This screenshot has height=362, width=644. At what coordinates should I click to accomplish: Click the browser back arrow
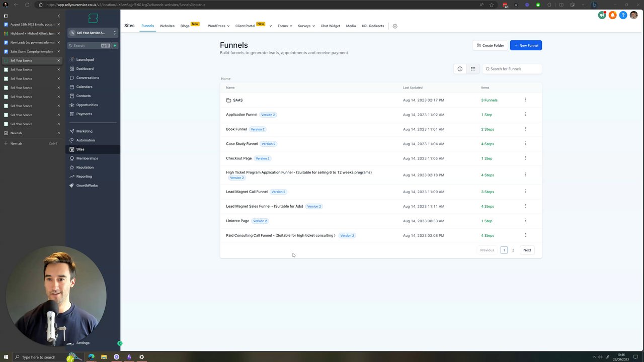(x=16, y=5)
